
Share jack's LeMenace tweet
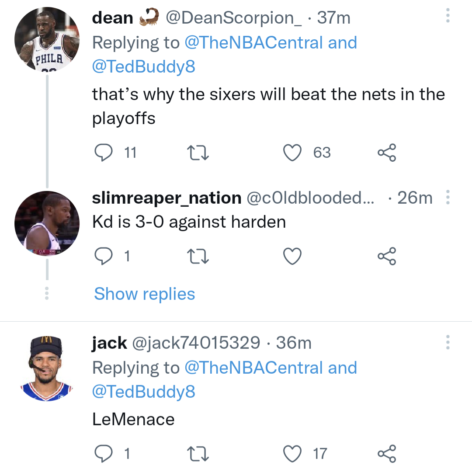point(387,453)
